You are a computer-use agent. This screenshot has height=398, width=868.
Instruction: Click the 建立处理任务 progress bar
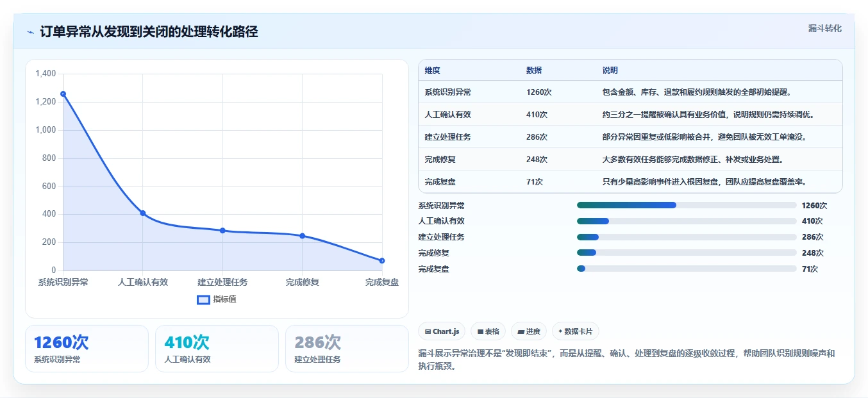click(x=687, y=237)
